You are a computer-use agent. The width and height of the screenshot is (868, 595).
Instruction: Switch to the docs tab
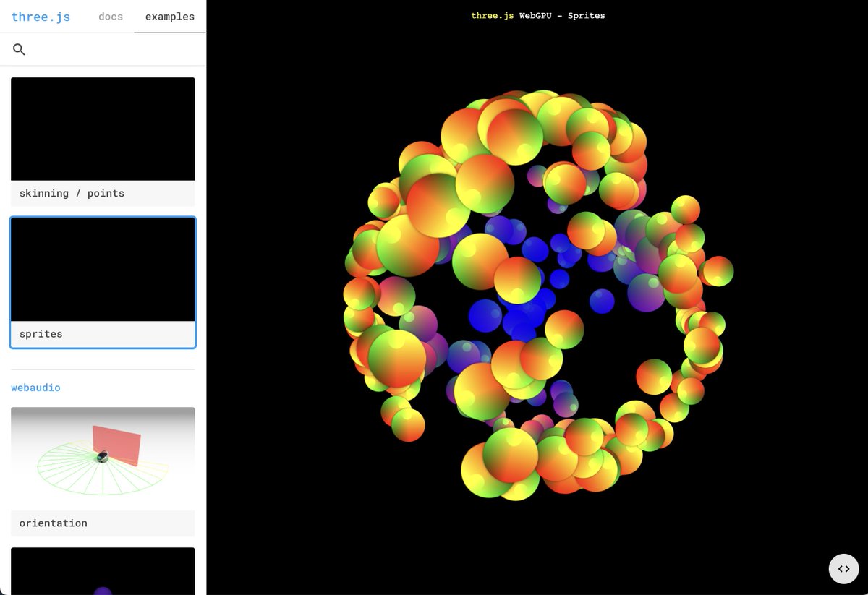coord(111,17)
